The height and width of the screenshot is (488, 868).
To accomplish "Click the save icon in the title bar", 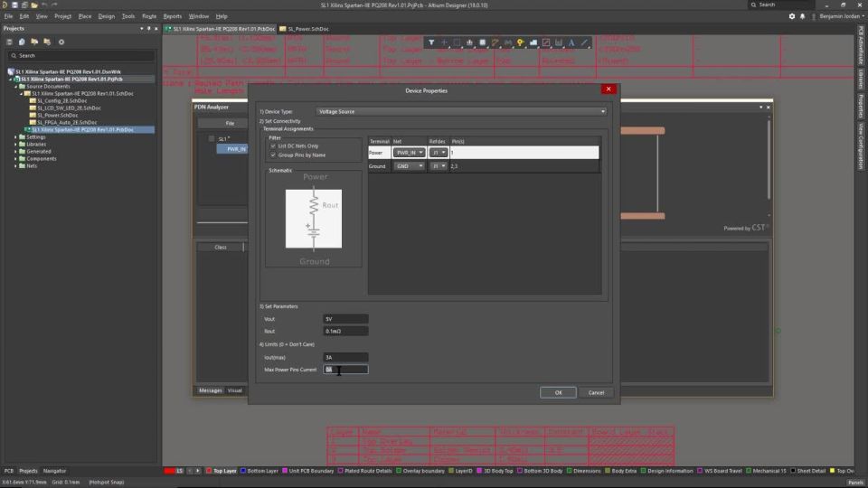I will tap(15, 5).
